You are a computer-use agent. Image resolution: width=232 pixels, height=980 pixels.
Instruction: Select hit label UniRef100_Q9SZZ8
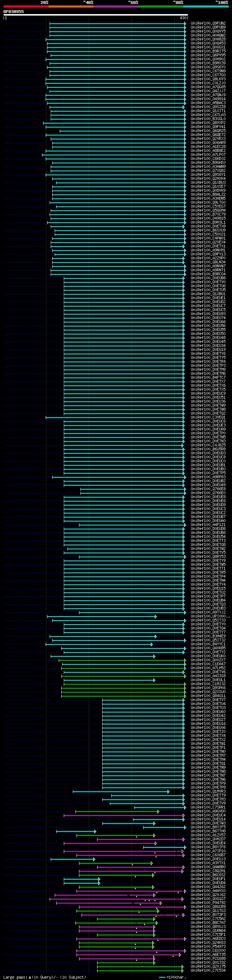click(208, 107)
